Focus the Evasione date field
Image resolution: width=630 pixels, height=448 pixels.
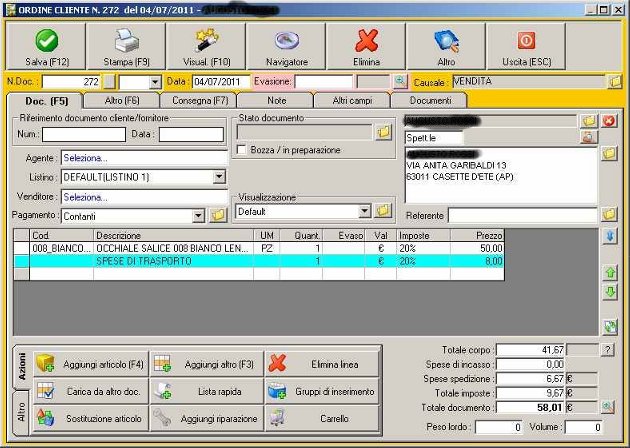323,82
